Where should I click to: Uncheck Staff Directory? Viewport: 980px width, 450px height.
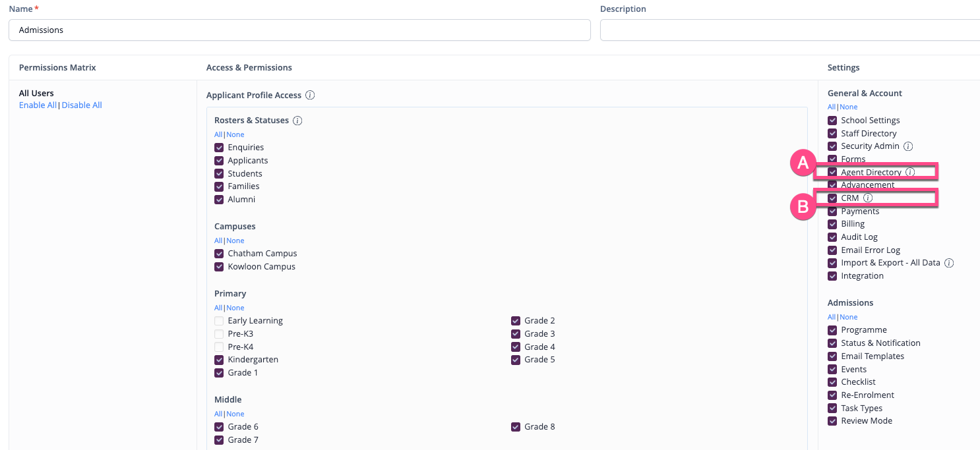point(832,134)
